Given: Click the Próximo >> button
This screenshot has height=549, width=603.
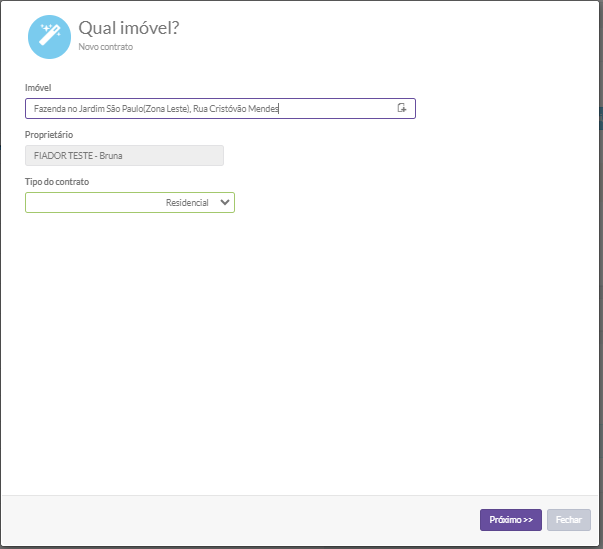Looking at the screenshot, I should [x=510, y=520].
